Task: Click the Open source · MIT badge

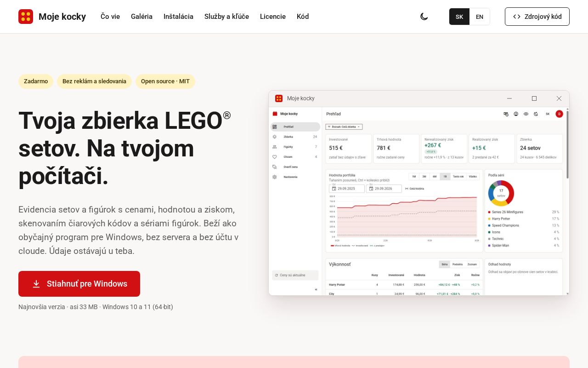Action: 165,81
